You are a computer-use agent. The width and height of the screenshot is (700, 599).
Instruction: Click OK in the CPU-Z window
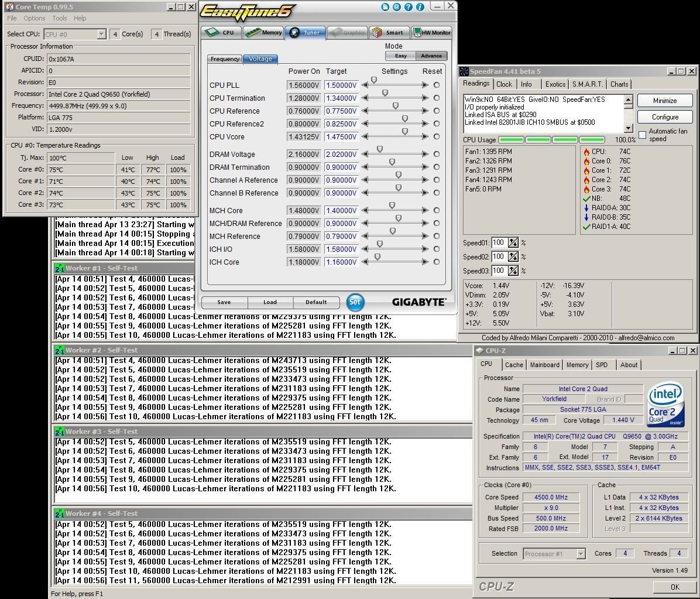675,587
